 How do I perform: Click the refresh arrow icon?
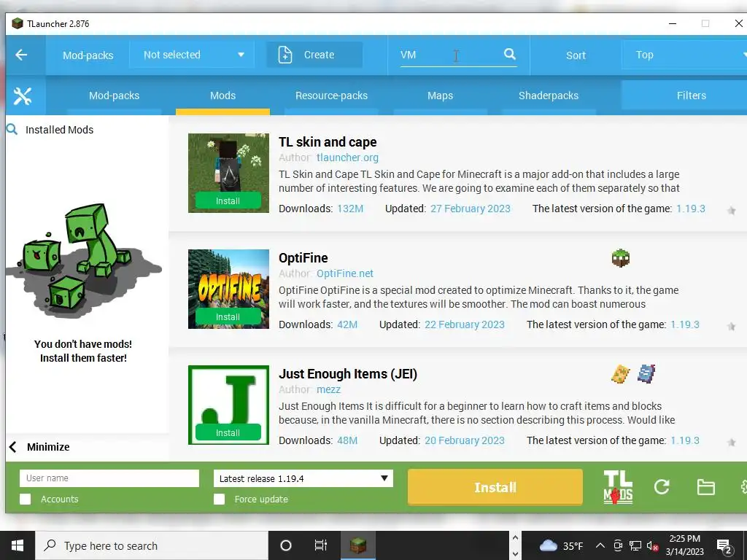(662, 486)
